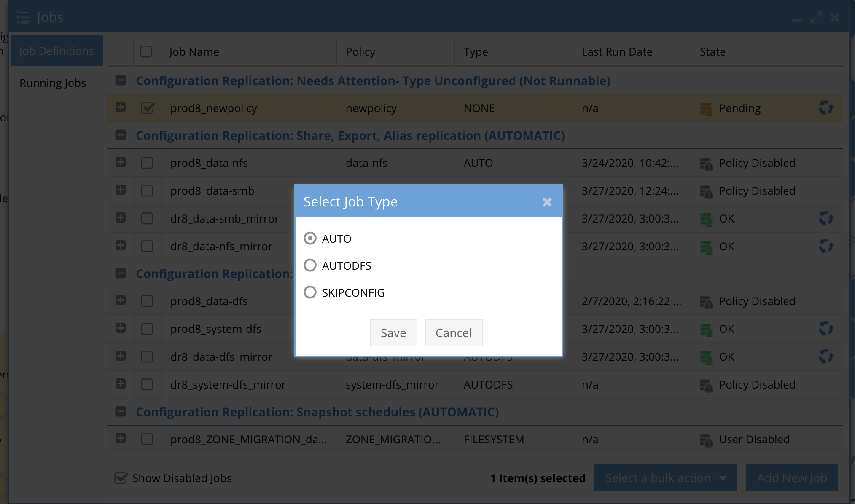Screen dimensions: 855x504
Task: Expand the dr8_data-smb_mirror row details
Action: pos(121,217)
